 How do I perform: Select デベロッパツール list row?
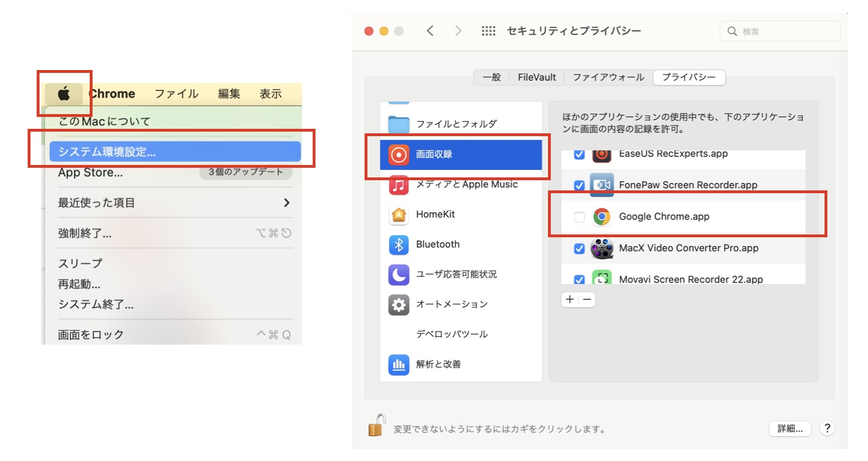click(x=461, y=334)
